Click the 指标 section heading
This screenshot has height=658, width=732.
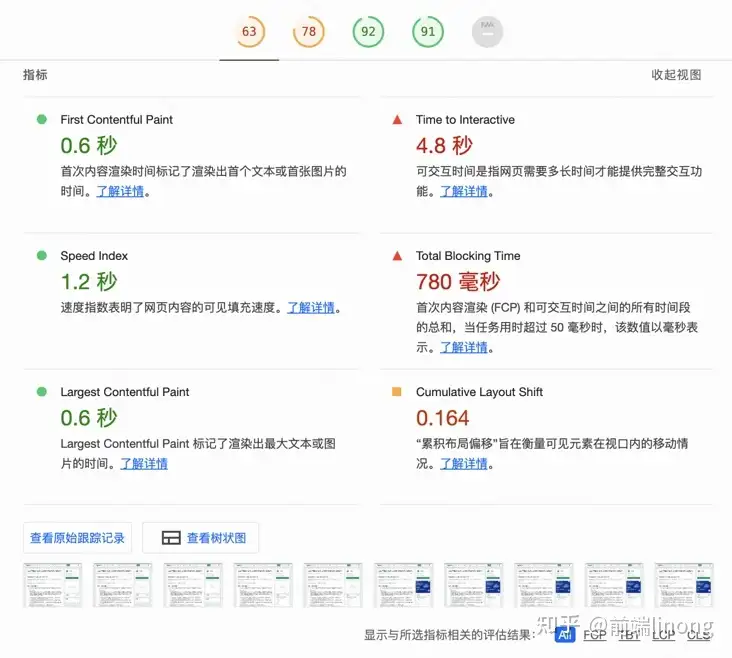(x=35, y=75)
